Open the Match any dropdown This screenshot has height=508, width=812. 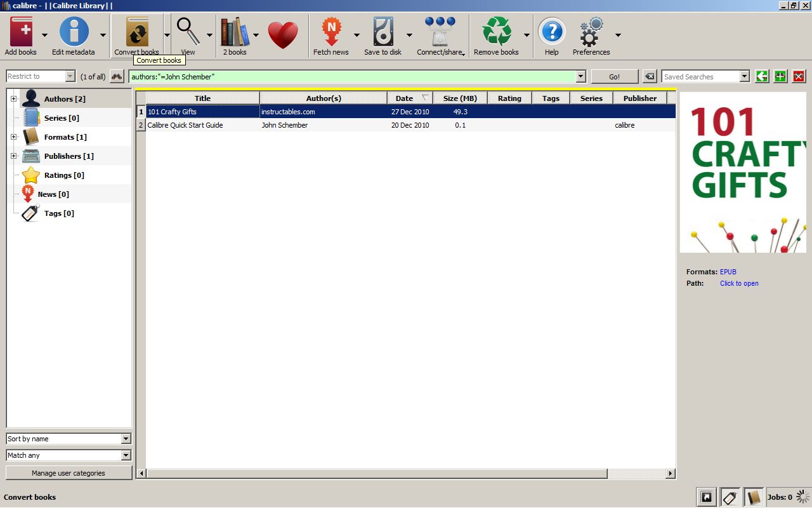[69, 455]
